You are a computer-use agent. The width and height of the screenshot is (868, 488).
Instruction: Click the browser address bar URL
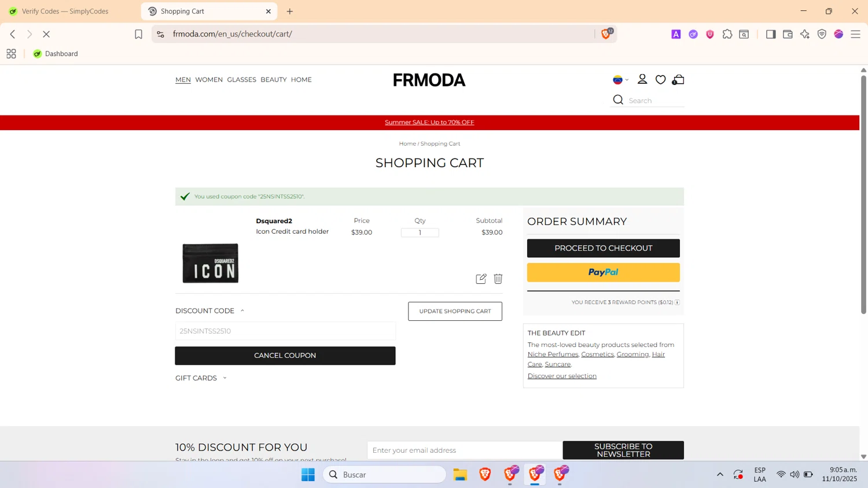pyautogui.click(x=232, y=34)
